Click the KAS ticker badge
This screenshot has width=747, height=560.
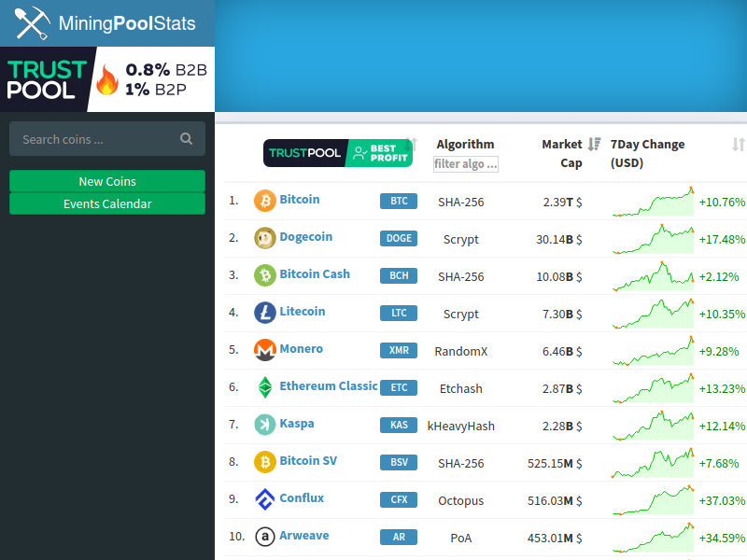[x=399, y=425]
